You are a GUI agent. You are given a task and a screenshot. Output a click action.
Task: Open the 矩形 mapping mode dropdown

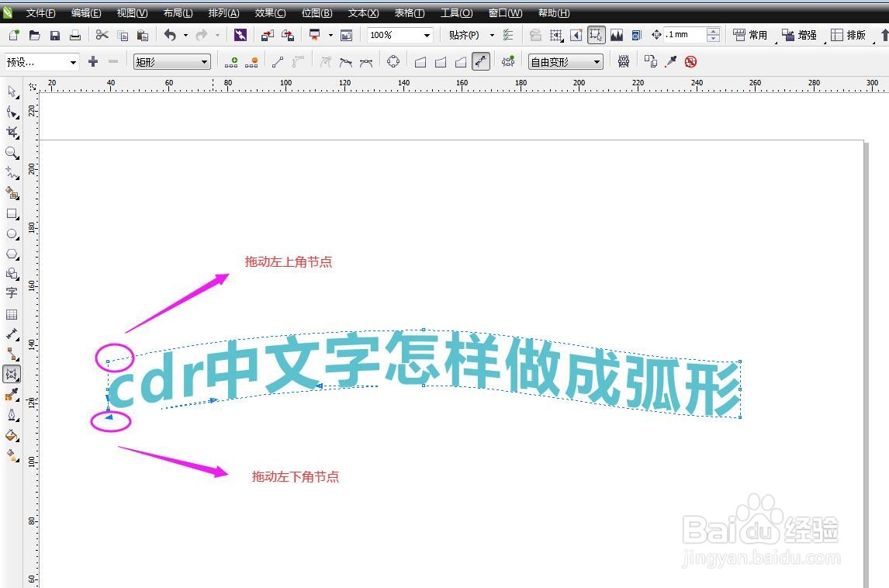(204, 61)
